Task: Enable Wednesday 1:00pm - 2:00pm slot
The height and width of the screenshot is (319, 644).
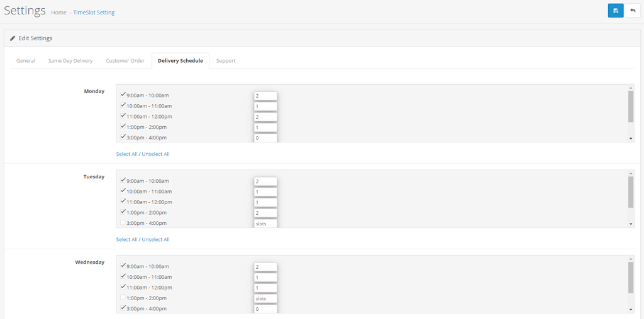Action: coord(123,298)
